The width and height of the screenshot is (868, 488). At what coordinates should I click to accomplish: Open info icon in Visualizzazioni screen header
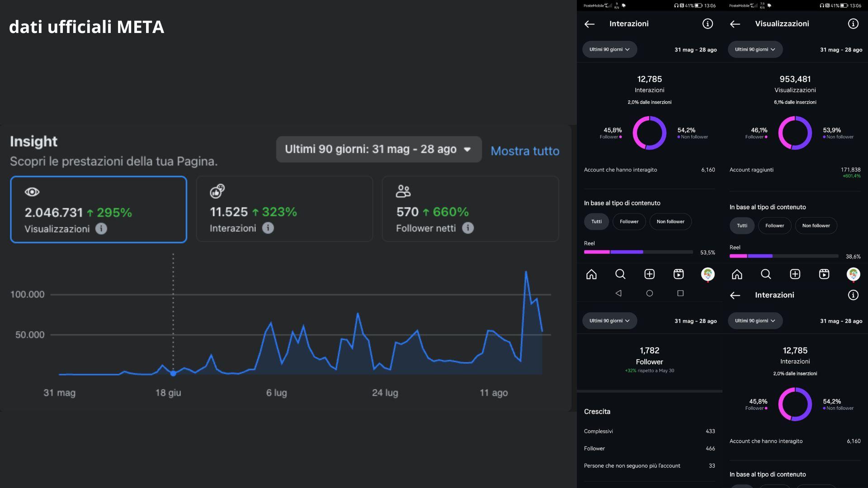[853, 24]
